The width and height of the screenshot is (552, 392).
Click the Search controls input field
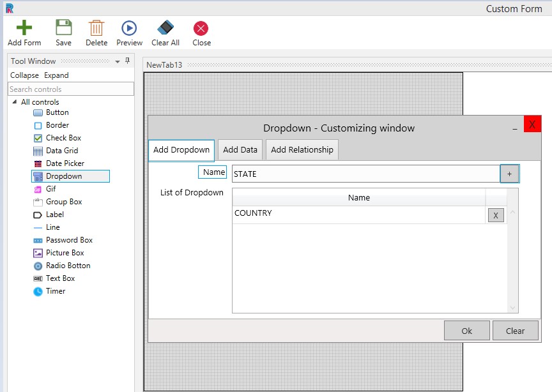(x=71, y=89)
